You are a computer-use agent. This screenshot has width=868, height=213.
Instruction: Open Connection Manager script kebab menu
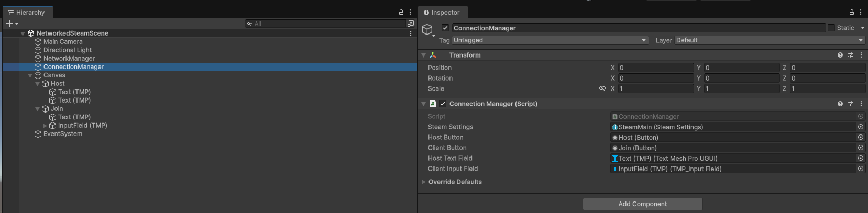[x=861, y=104]
